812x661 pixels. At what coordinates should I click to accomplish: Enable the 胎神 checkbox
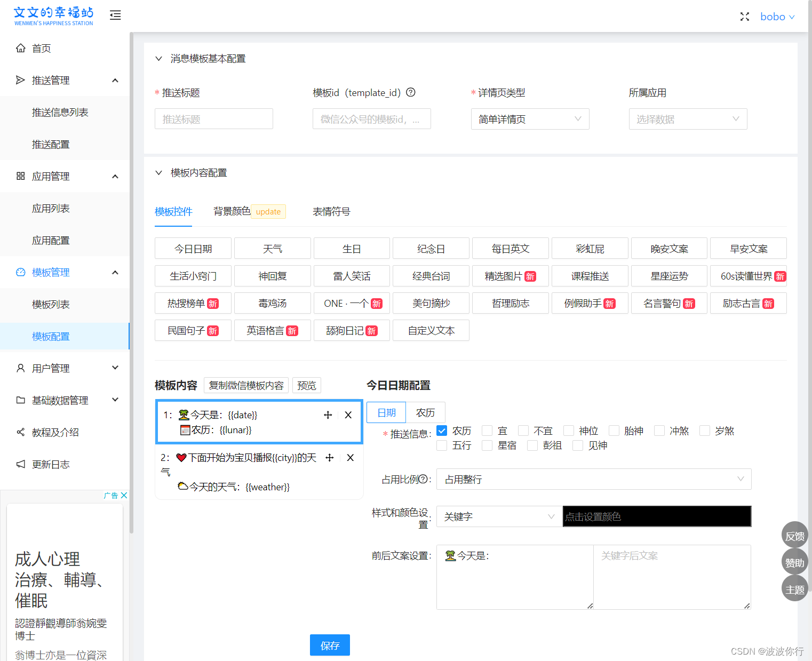point(614,431)
